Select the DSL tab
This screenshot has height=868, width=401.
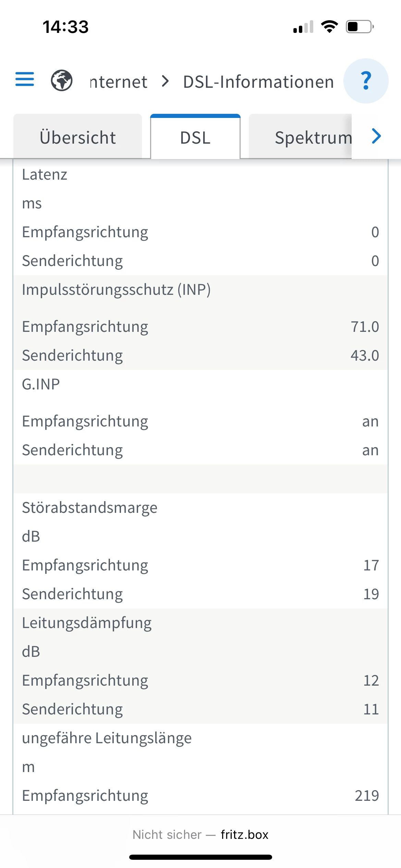(195, 137)
